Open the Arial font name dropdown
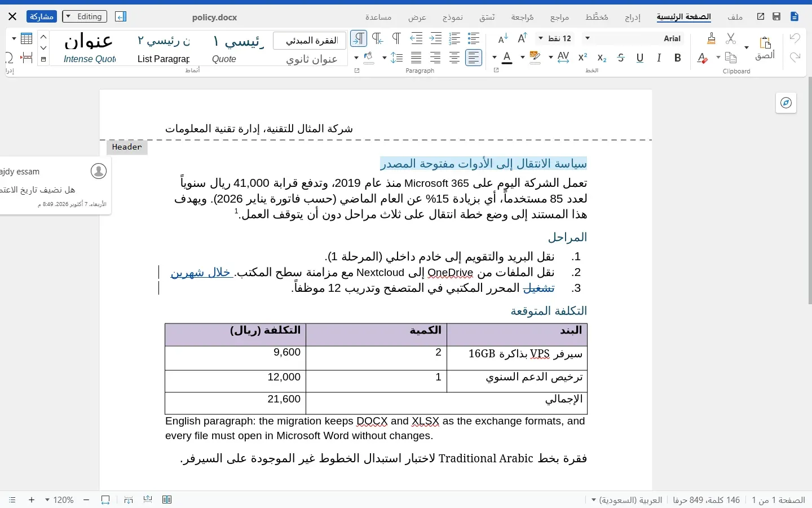Screen dimensions: 812x508 (588, 38)
